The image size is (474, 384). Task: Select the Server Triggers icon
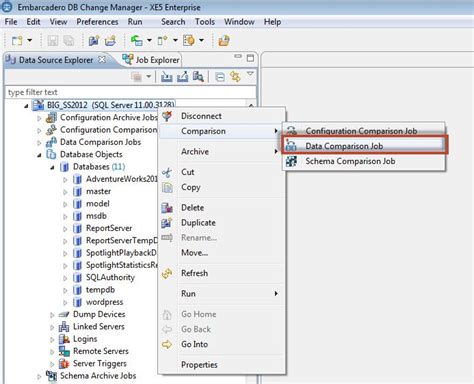(x=64, y=364)
